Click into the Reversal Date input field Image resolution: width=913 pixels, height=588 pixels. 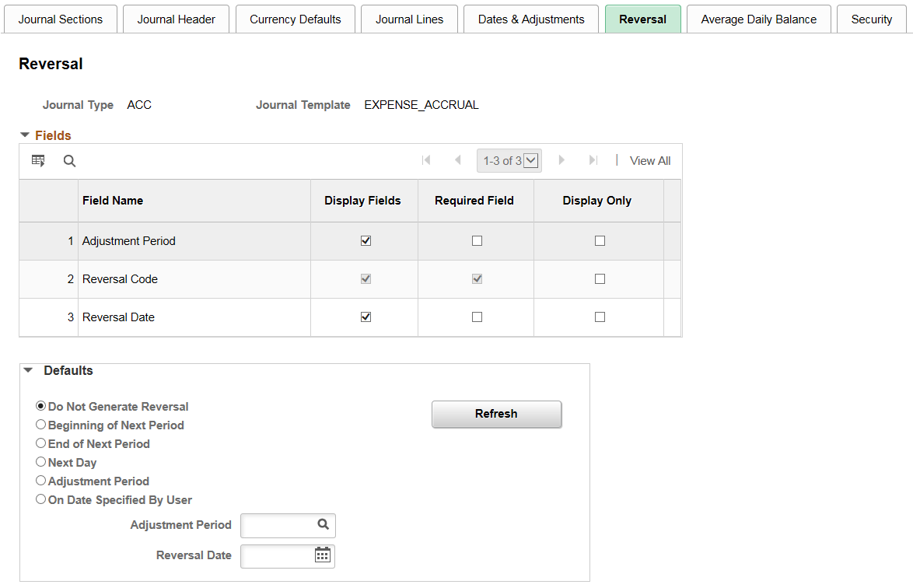278,556
